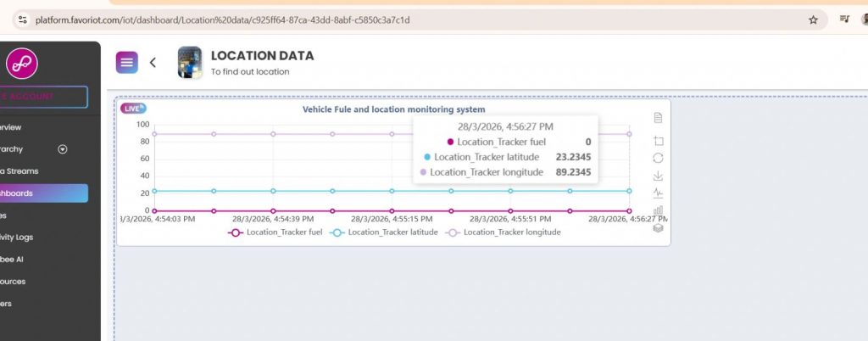868x341 pixels.
Task: Restore the chart with refresh icon
Action: coord(658,158)
